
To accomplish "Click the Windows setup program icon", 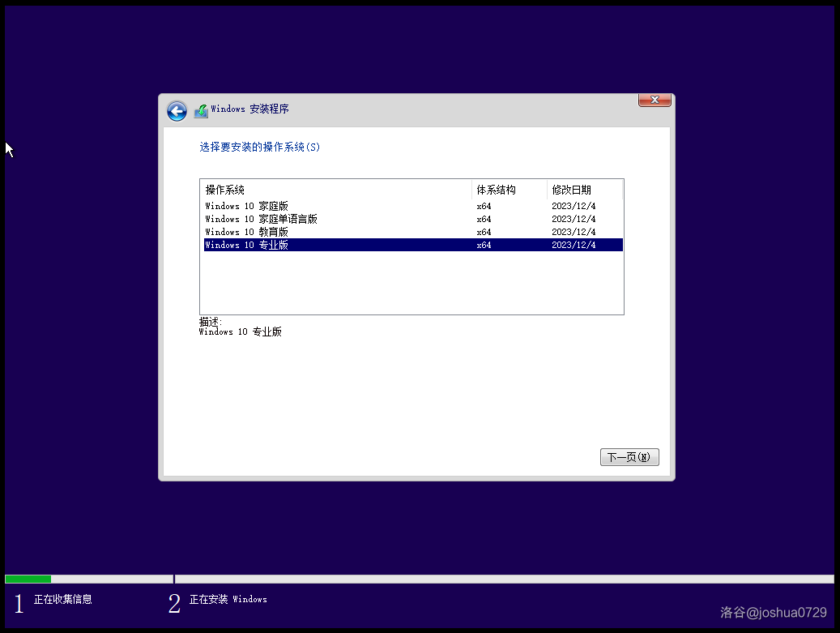I will coord(201,111).
